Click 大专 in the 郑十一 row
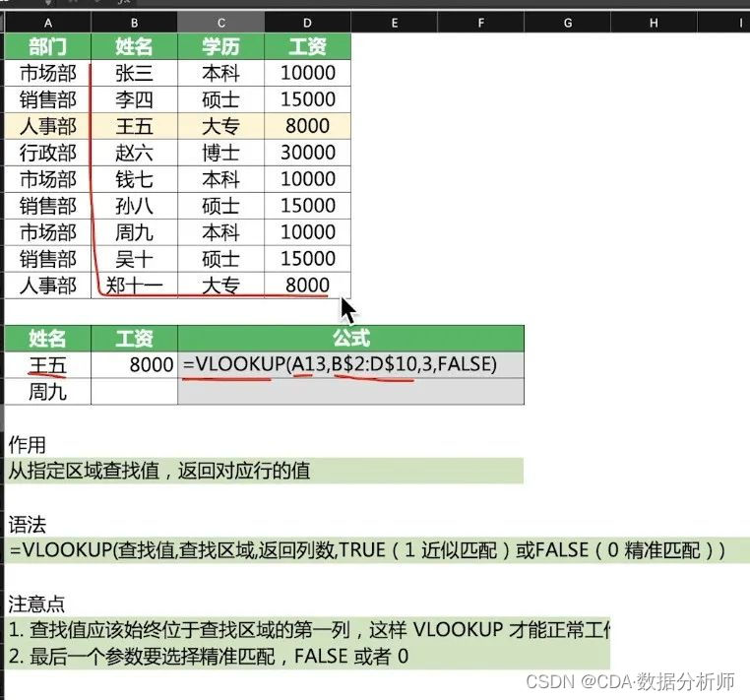This screenshot has width=750, height=700. (x=221, y=286)
